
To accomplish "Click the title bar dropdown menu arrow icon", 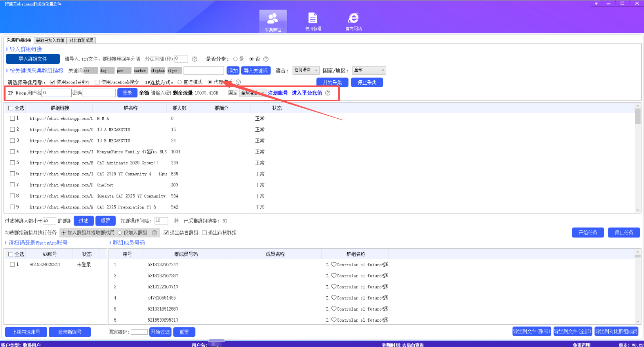I will click(x=596, y=4).
